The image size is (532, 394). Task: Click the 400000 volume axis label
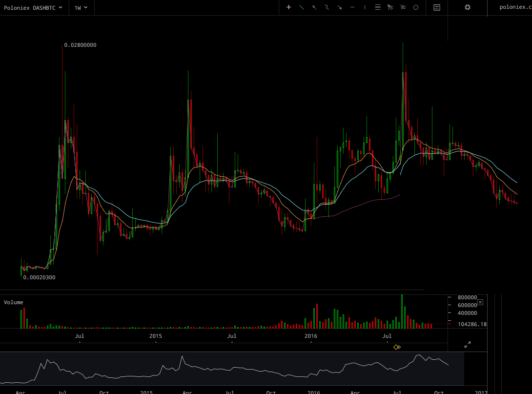[x=467, y=313]
